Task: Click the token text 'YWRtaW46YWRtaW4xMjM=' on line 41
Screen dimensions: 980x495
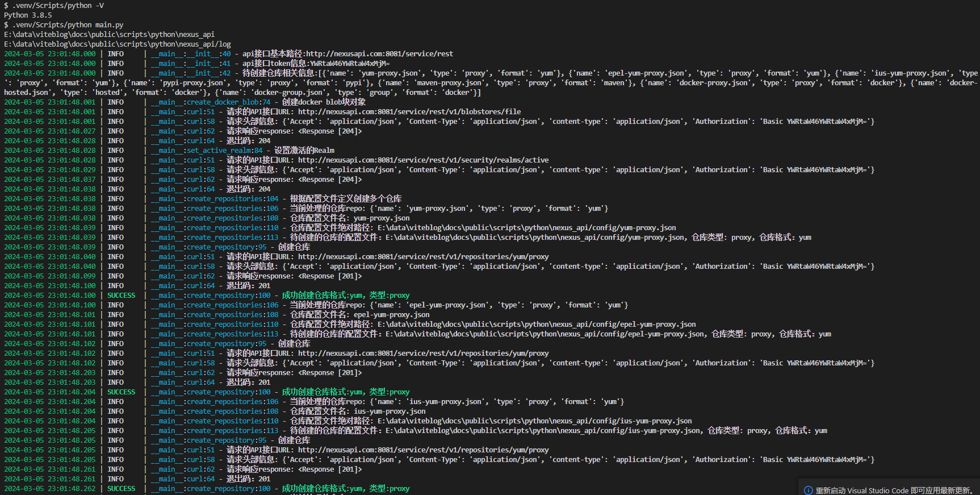Action: [x=350, y=64]
